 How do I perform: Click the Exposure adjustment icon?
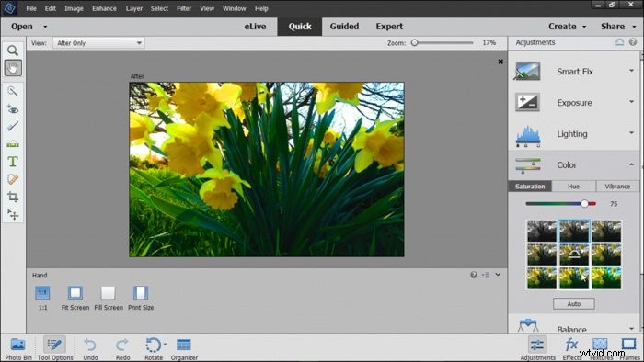pos(528,103)
